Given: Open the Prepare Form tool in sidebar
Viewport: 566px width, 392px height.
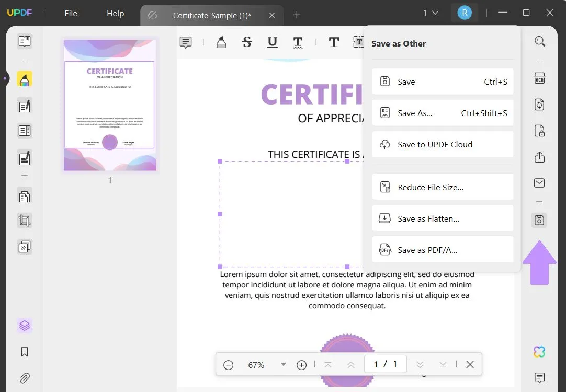Looking at the screenshot, I should coord(25,131).
